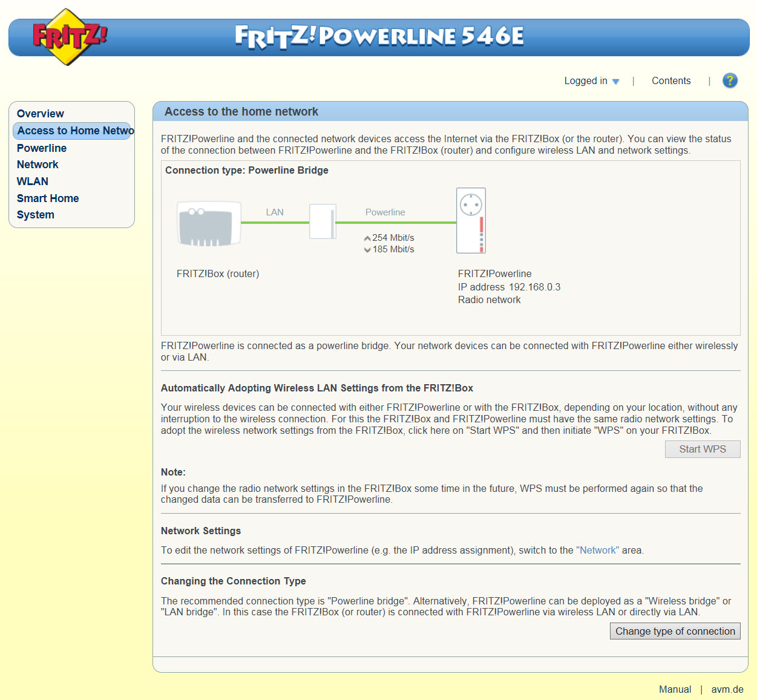Visit the avm.de footer link
The height and width of the screenshot is (700, 757).
[727, 690]
